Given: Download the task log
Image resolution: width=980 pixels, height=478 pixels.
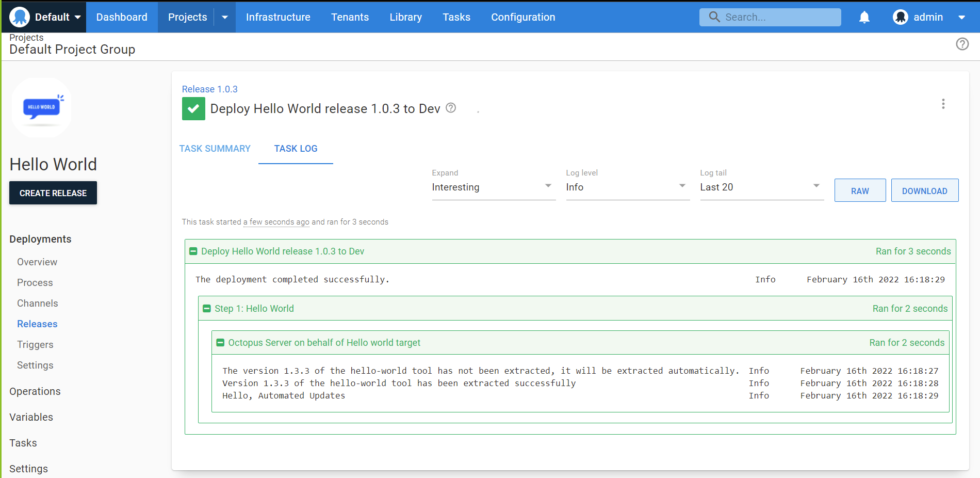Looking at the screenshot, I should click(x=924, y=190).
